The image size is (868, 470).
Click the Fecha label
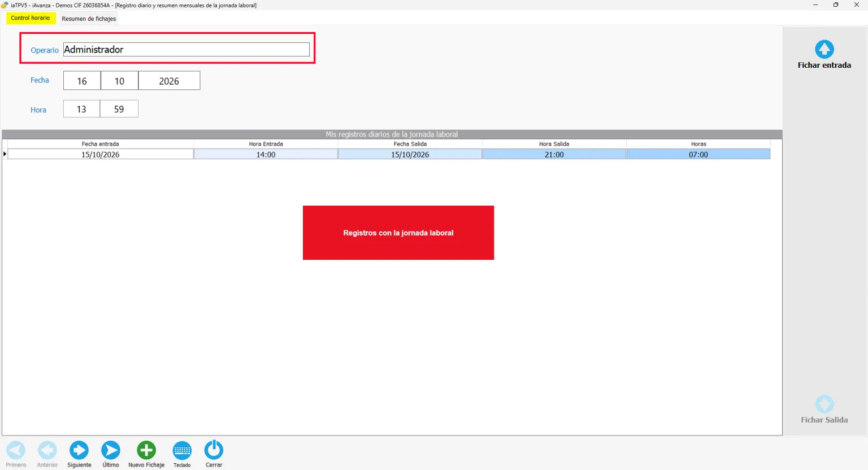point(40,80)
